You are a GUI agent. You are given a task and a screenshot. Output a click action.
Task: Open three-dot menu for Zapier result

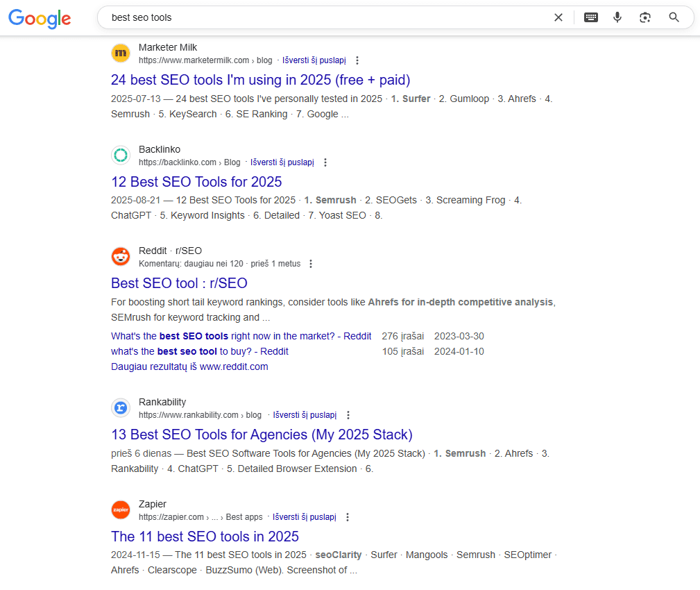point(348,516)
